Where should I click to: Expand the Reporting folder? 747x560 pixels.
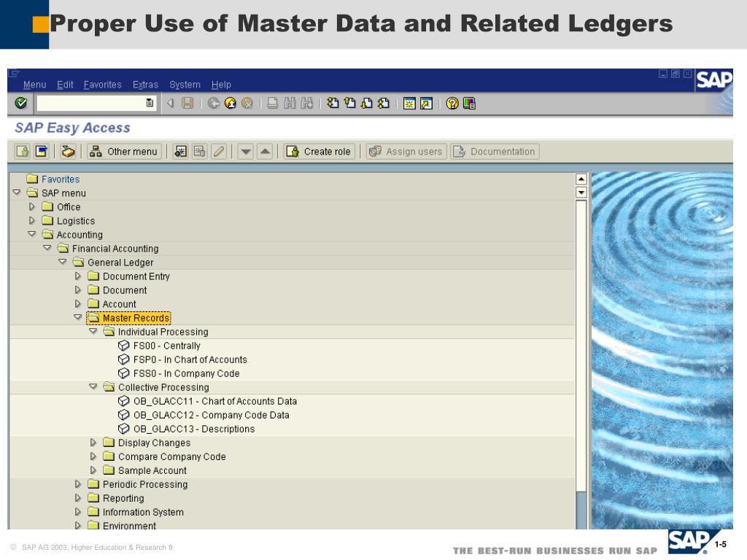pos(77,497)
